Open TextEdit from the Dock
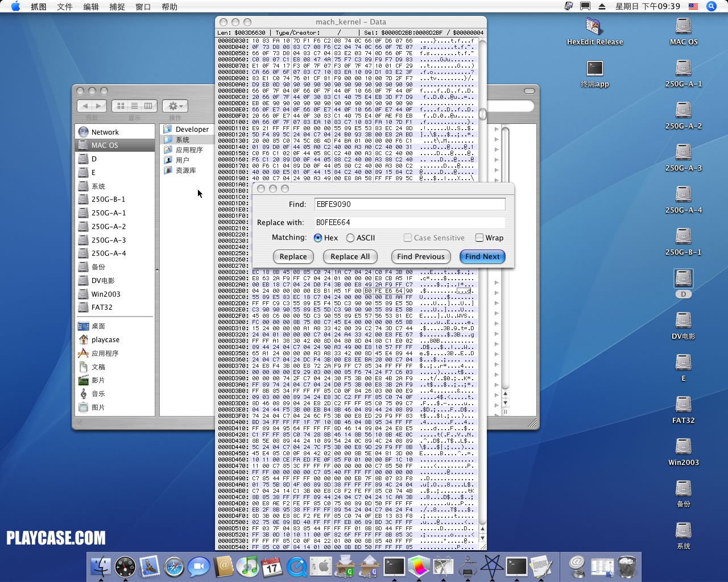The width and height of the screenshot is (728, 582). (541, 566)
